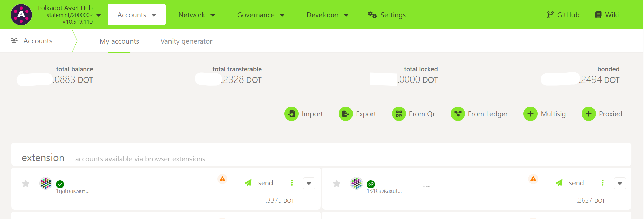644x219 pixels.
Task: Toggle favorite star on 131GQKaxut account
Action: coord(337,184)
